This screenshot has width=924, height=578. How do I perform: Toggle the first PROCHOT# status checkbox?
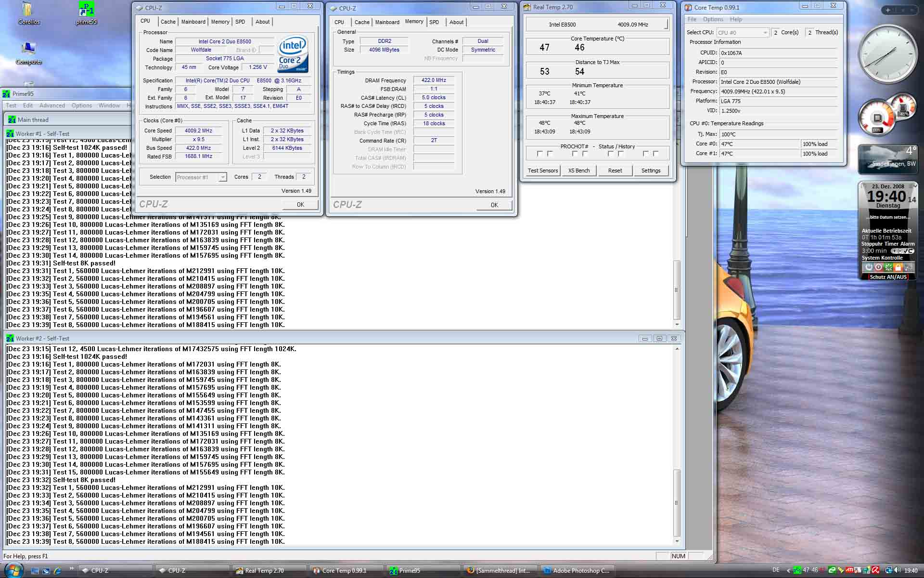539,154
